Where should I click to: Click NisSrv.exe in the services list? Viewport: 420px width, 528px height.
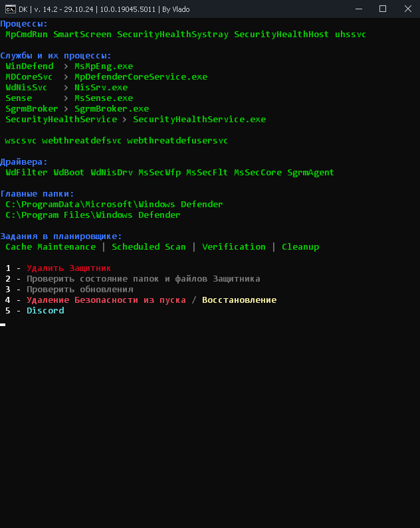(x=101, y=88)
